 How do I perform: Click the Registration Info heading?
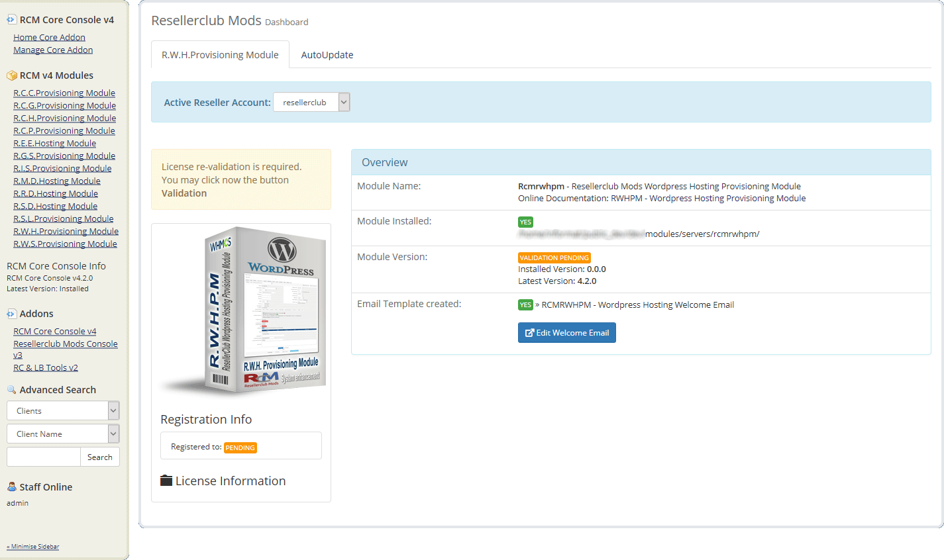(206, 419)
